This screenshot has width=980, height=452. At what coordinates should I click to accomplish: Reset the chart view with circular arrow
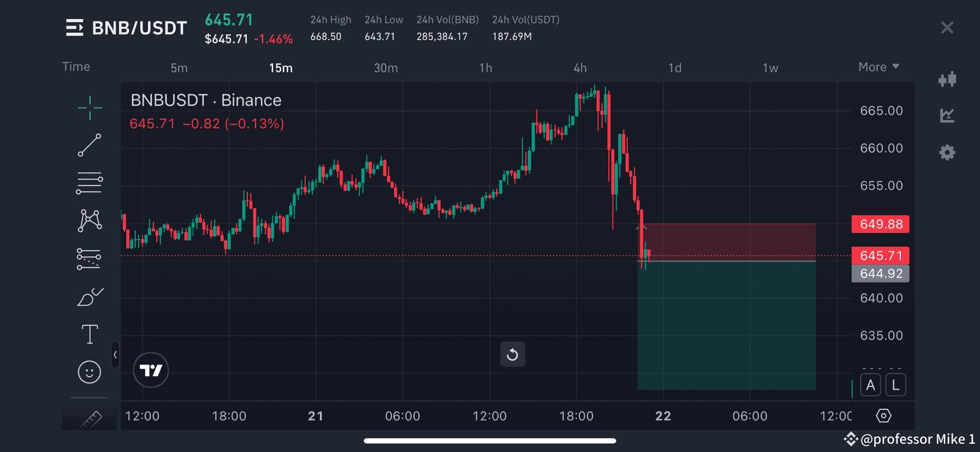click(512, 354)
